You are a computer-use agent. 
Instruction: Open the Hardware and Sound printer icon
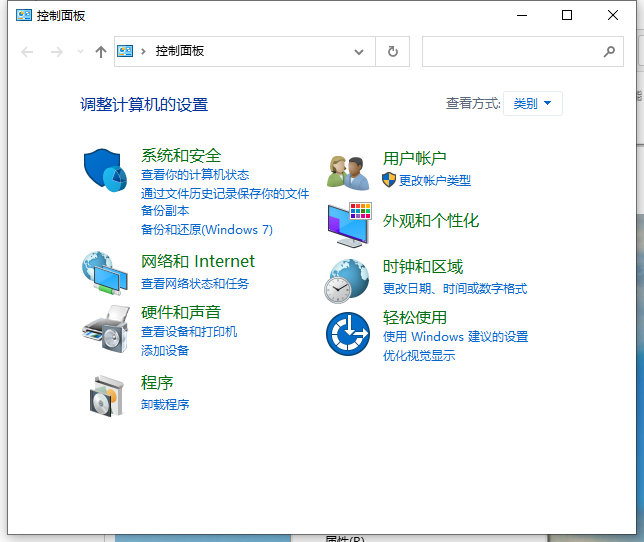(x=106, y=328)
